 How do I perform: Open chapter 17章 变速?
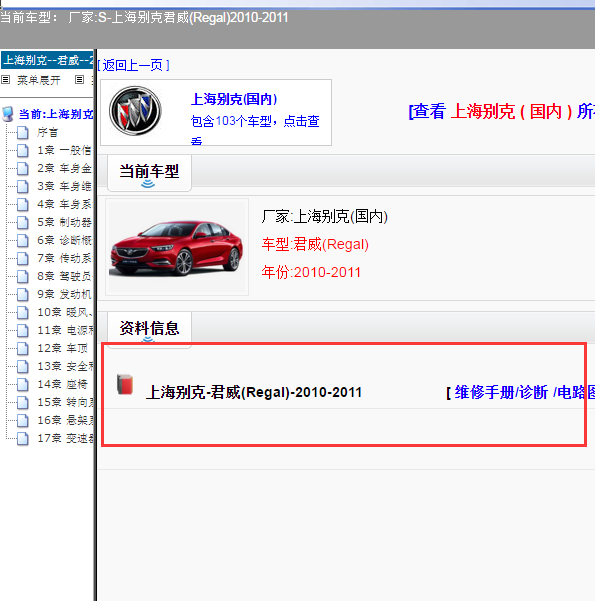pos(65,439)
